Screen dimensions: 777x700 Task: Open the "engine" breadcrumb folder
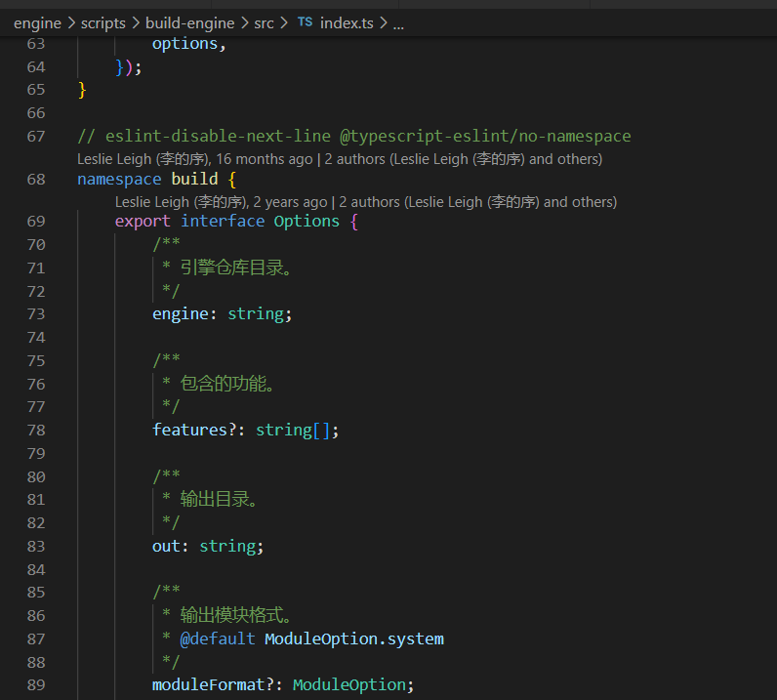37,23
